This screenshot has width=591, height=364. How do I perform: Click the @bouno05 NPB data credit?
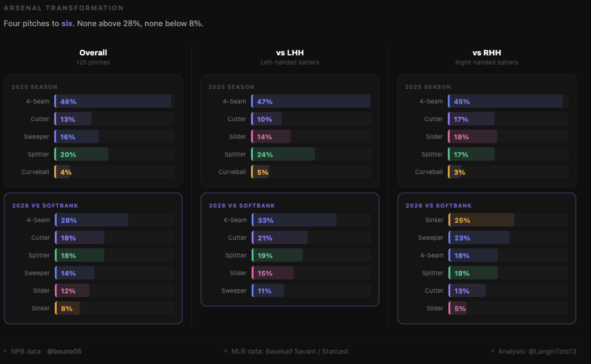[x=64, y=351]
